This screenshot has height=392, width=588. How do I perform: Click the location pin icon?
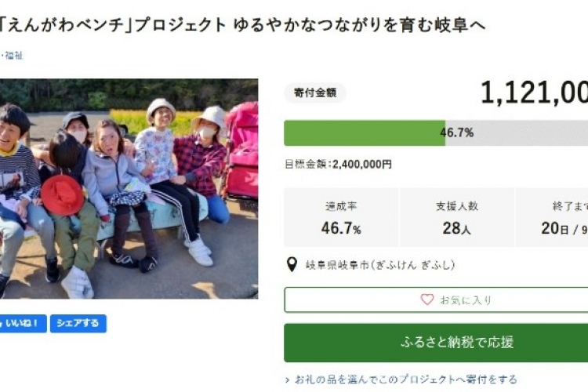(292, 265)
